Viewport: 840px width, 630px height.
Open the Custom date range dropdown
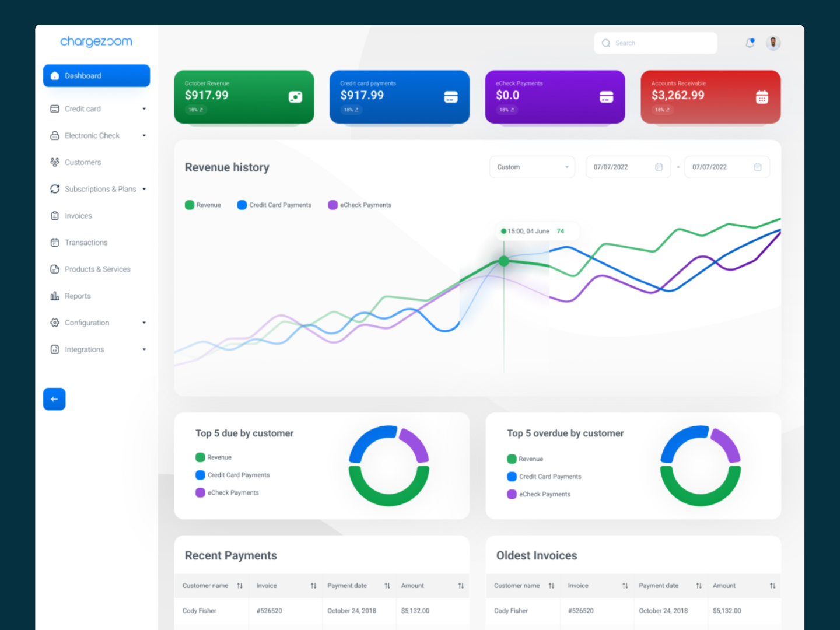(x=532, y=167)
